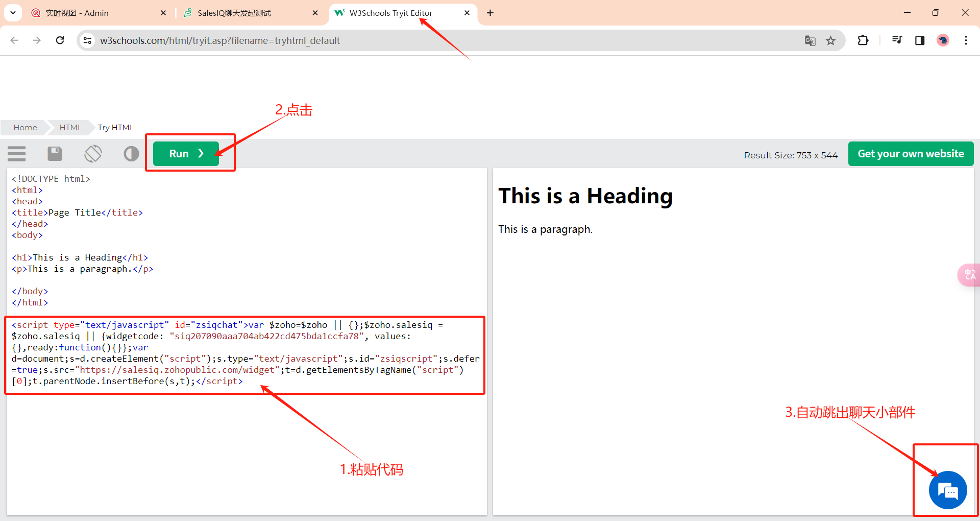Screen dimensions: 980x521
Task: Click the Page Title line in code
Action: coord(77,212)
